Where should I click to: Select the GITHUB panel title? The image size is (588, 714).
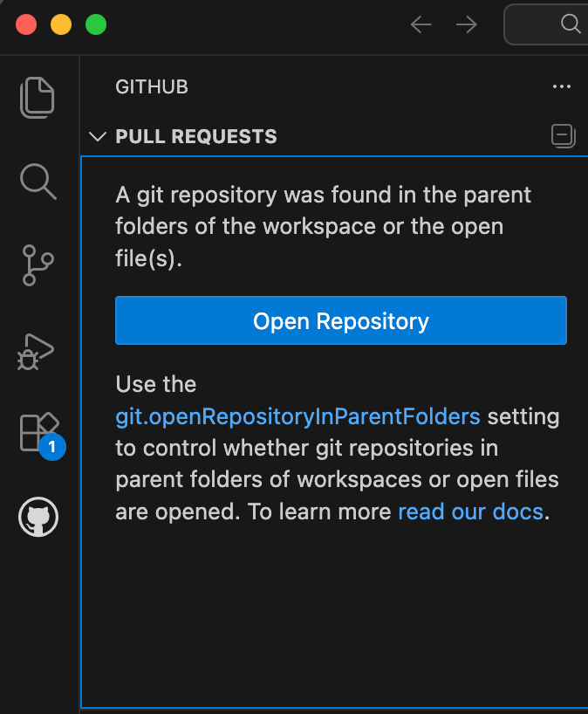[152, 86]
